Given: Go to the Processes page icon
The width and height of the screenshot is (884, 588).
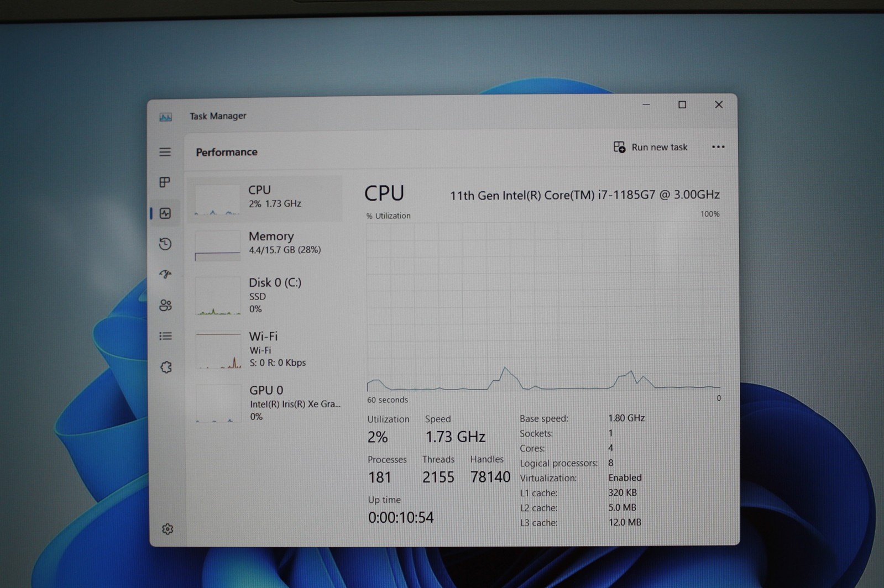Looking at the screenshot, I should (x=165, y=182).
